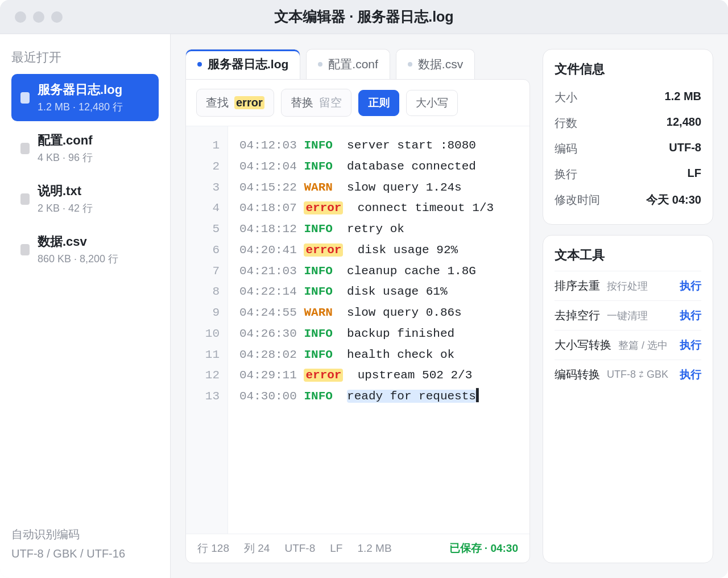Click the 替换 replace field
Image resolution: width=728 pixels, height=578 pixels.
(316, 103)
